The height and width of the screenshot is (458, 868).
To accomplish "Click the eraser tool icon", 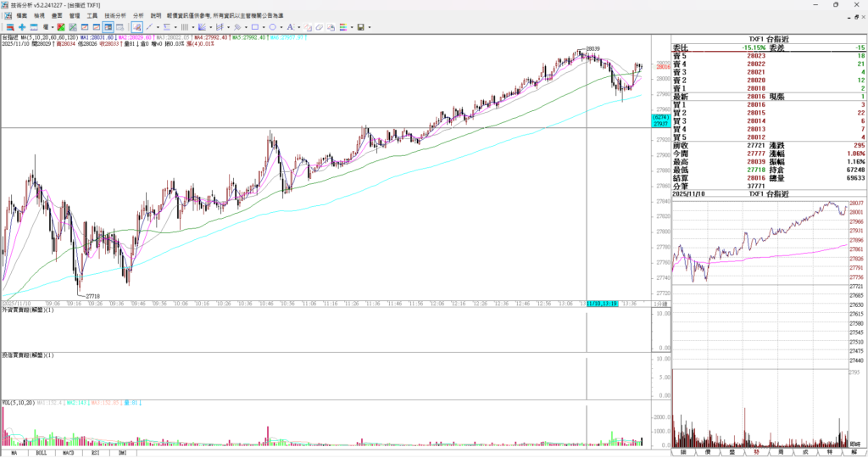I will (320, 27).
